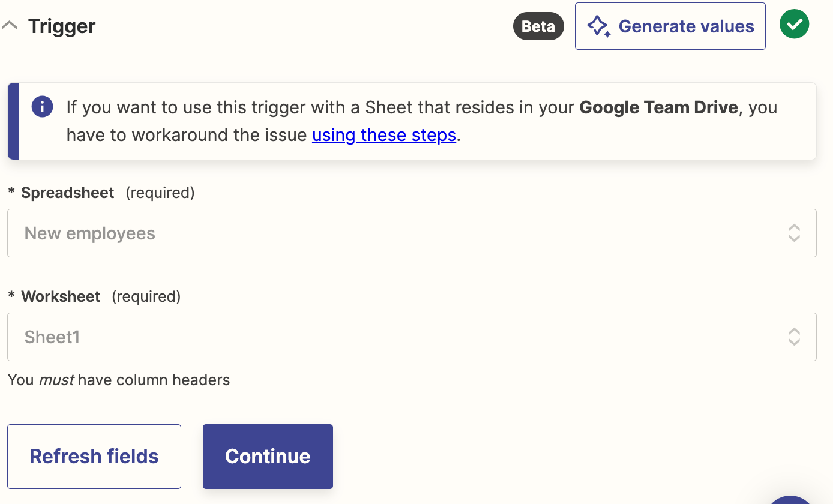This screenshot has height=504, width=833.
Task: Collapse the Trigger section chevron
Action: [x=9, y=26]
